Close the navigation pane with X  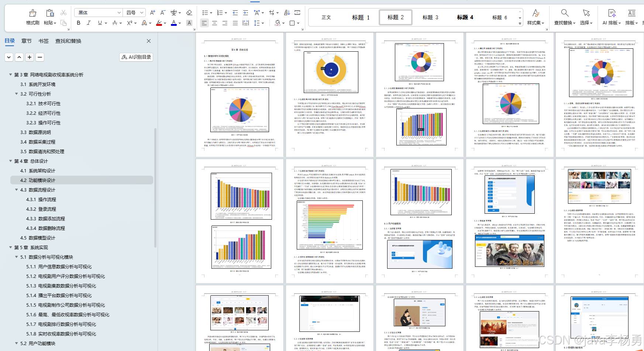pos(149,41)
